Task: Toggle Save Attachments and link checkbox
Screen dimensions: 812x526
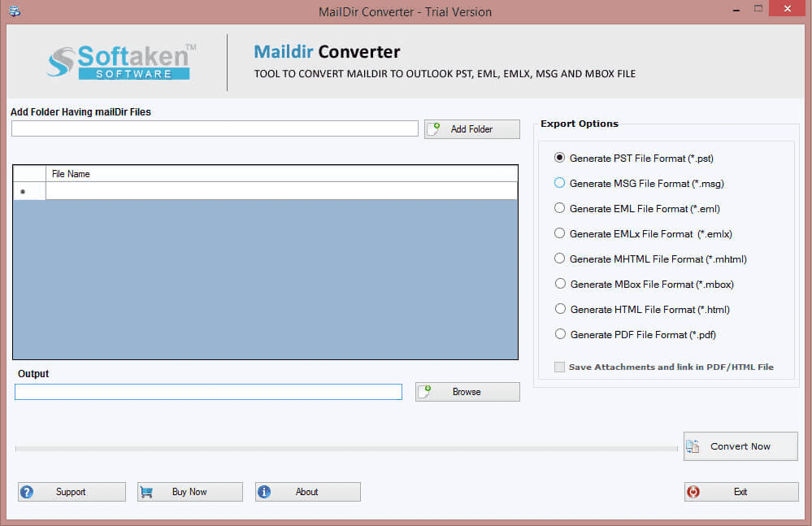Action: [559, 367]
